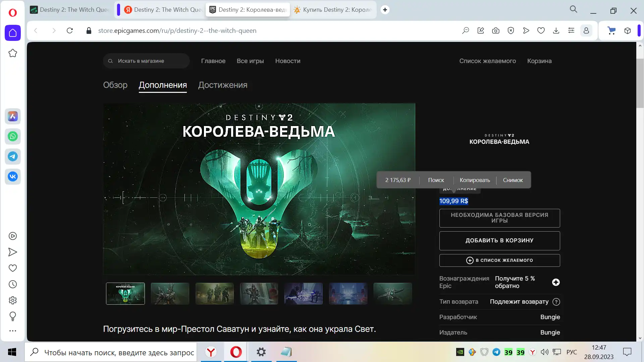Image resolution: width=644 pixels, height=362 pixels.
Task: Open My Flow arrow icon in sidebar
Action: pyautogui.click(x=13, y=252)
